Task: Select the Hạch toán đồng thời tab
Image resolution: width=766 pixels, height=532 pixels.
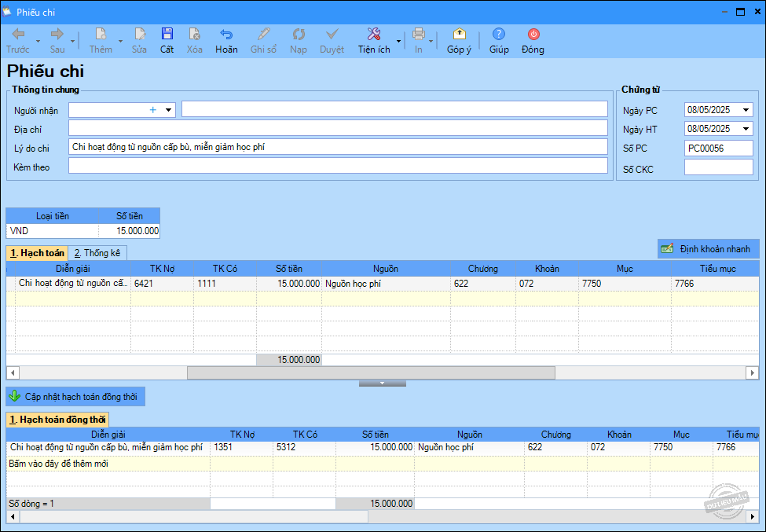Action: pos(57,420)
